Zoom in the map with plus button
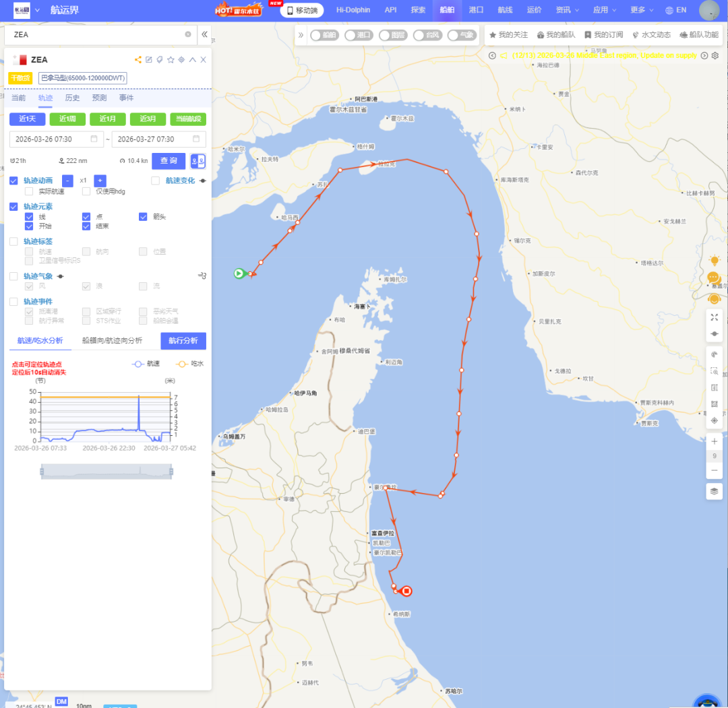The width and height of the screenshot is (728, 708). click(715, 441)
